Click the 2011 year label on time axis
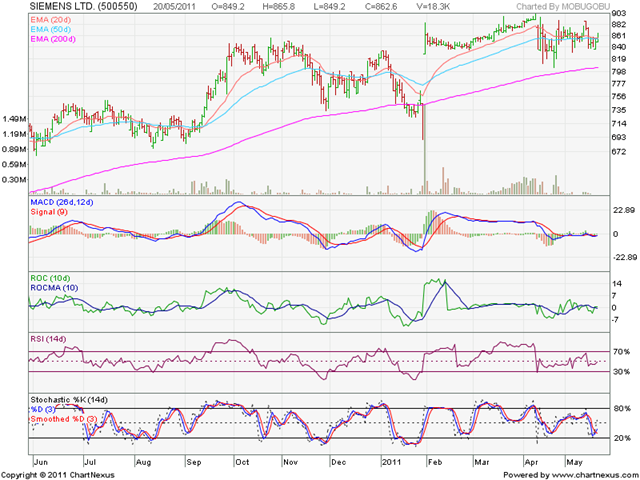This screenshot has height=480, width=640. click(x=391, y=462)
